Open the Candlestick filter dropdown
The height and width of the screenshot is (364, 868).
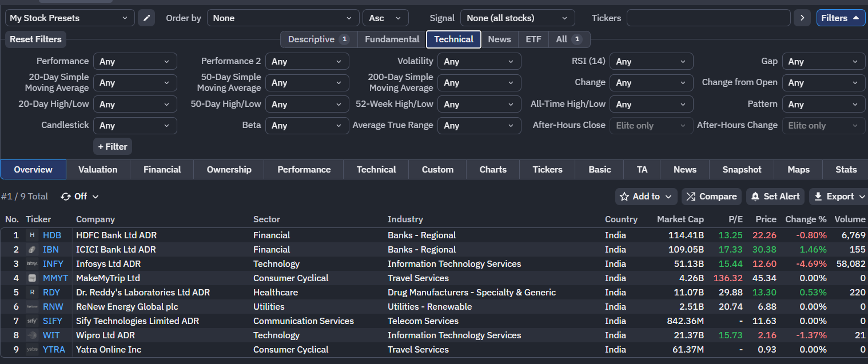(x=135, y=125)
